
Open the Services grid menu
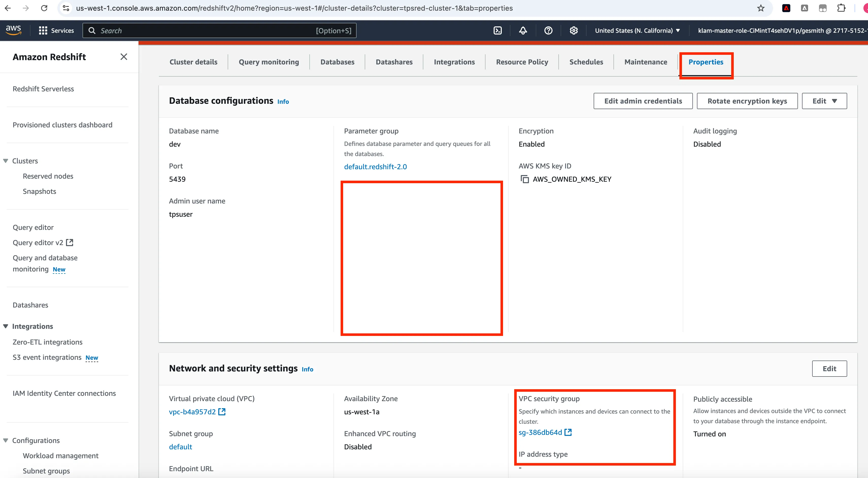[x=56, y=31]
